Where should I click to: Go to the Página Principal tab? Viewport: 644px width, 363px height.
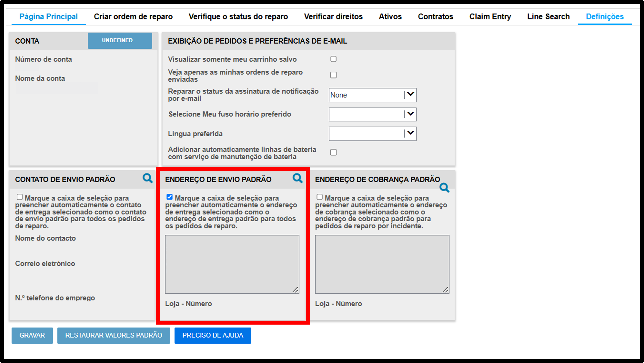(48, 16)
